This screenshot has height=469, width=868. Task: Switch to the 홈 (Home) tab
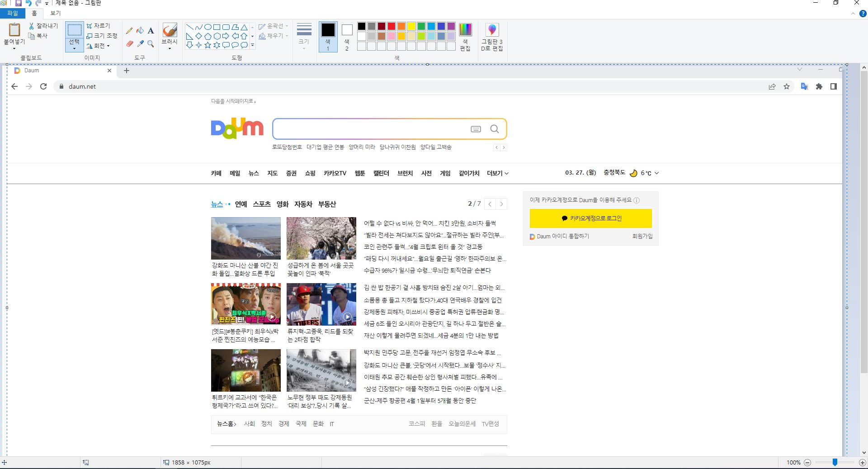[34, 14]
